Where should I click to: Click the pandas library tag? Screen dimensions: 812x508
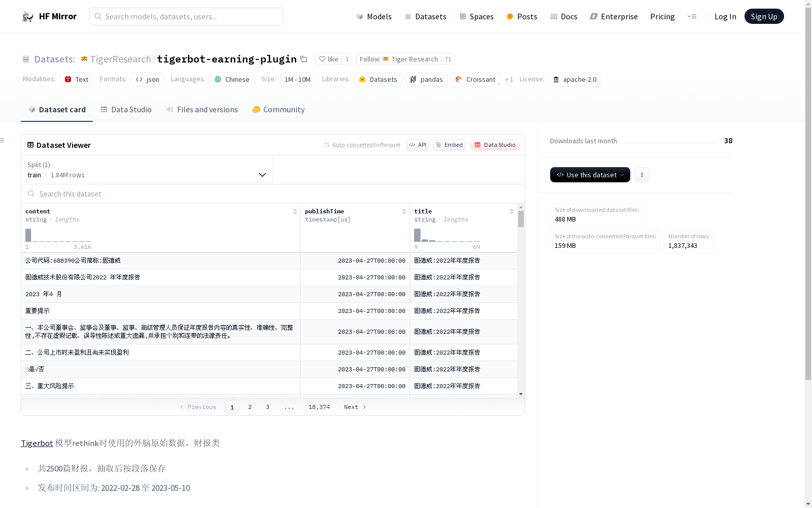coord(426,79)
